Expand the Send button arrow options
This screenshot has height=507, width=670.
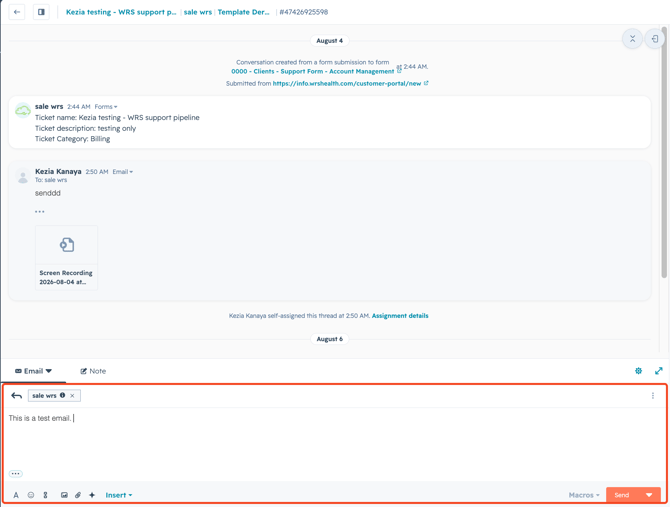(x=649, y=495)
